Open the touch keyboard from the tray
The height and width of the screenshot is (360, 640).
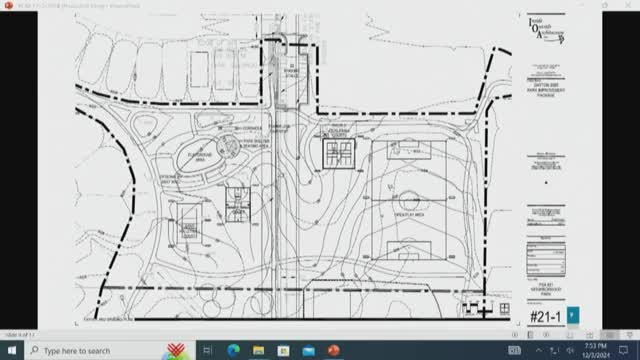coord(514,350)
